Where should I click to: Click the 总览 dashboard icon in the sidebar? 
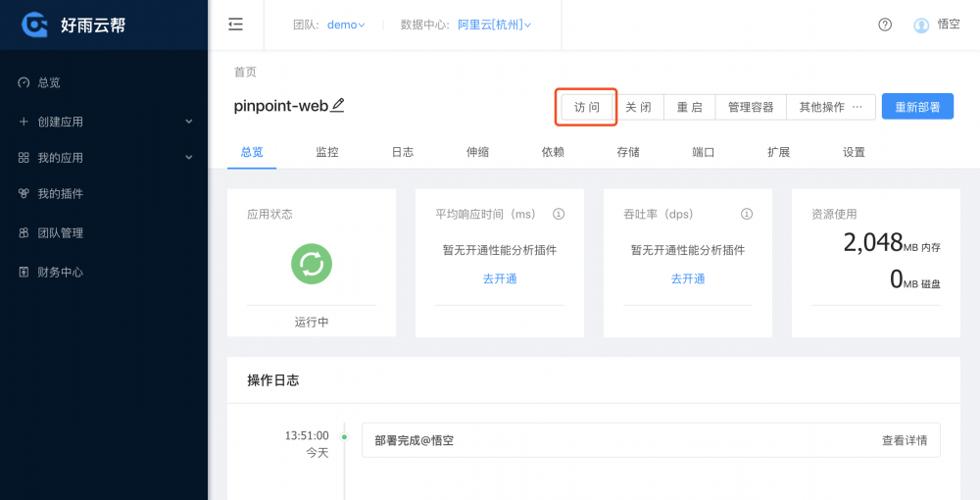(24, 82)
